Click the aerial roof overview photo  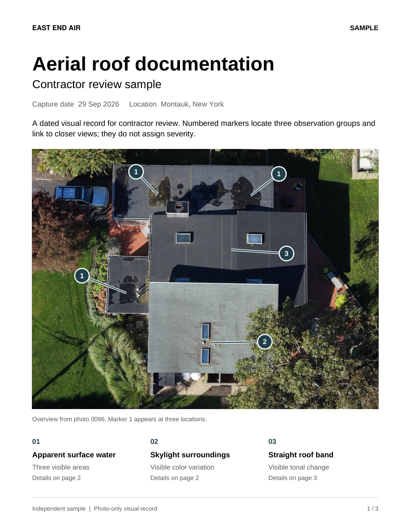pos(205,279)
